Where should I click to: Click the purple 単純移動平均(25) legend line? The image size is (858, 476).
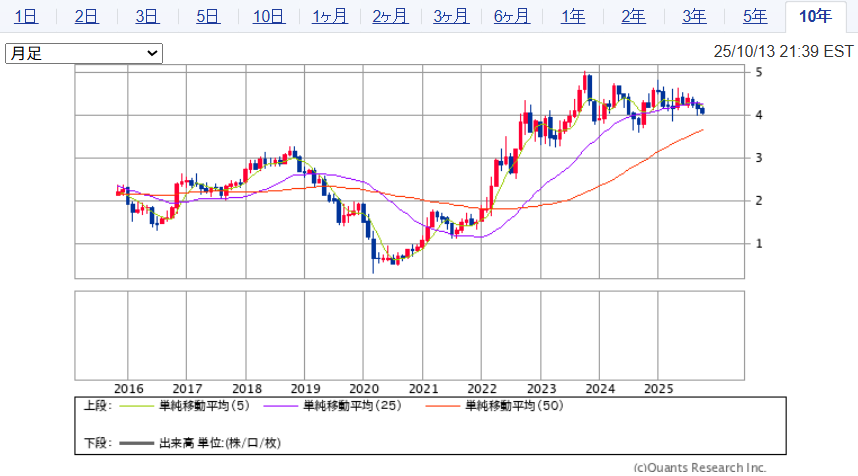point(281,406)
